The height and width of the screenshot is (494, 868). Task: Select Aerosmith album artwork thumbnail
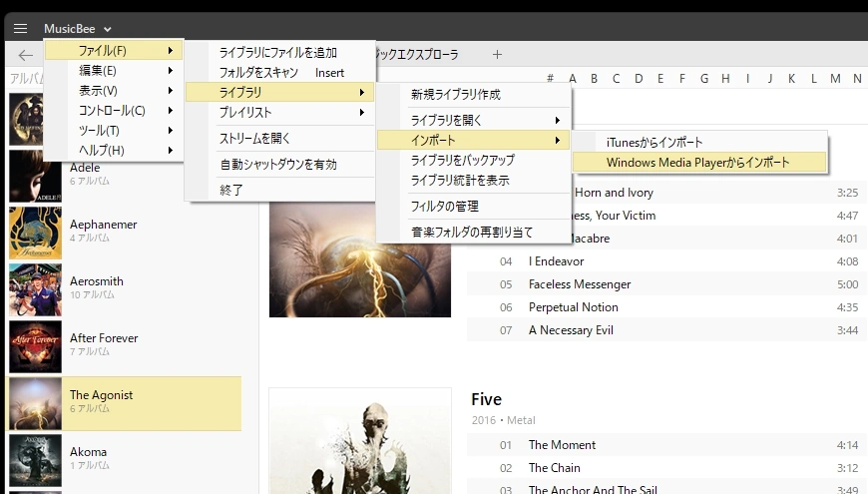click(35, 289)
